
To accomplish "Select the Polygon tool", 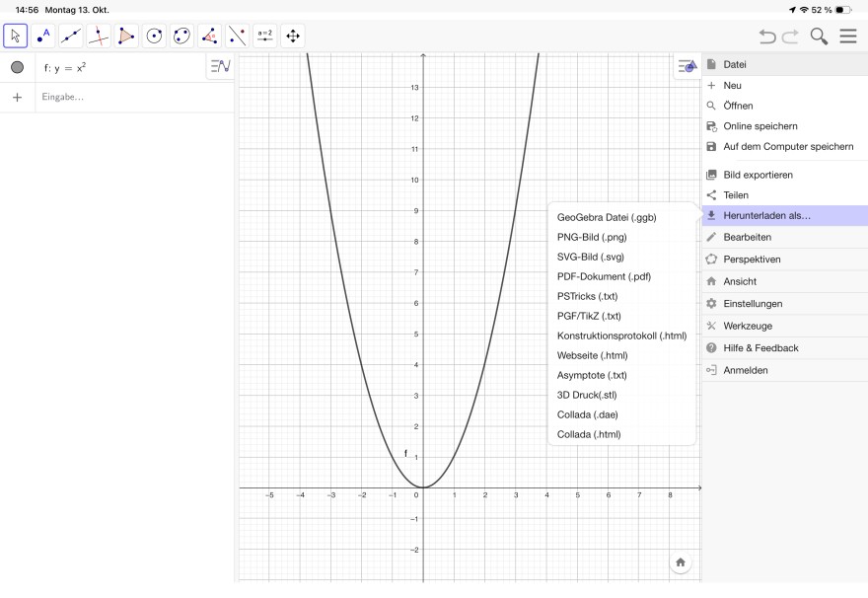I will pyautogui.click(x=126, y=37).
